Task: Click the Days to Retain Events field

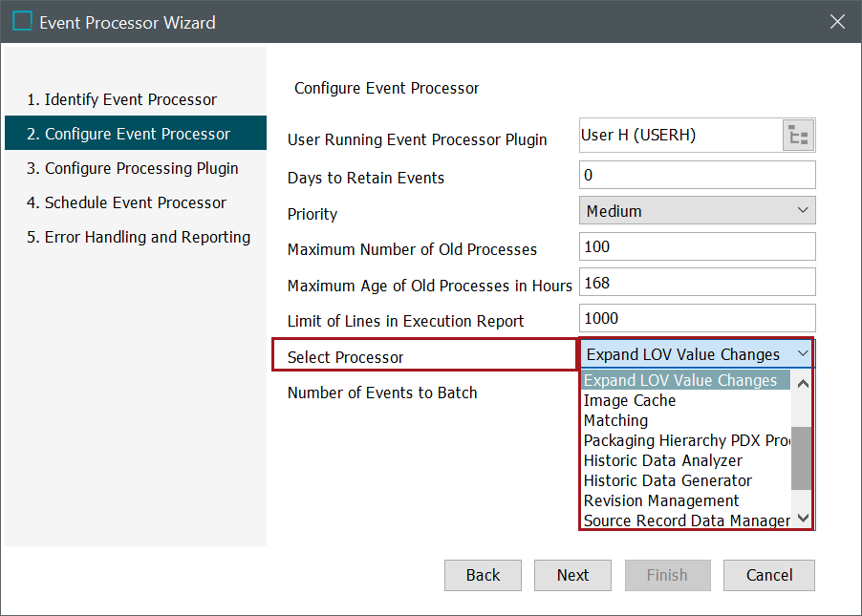Action: coord(697,176)
